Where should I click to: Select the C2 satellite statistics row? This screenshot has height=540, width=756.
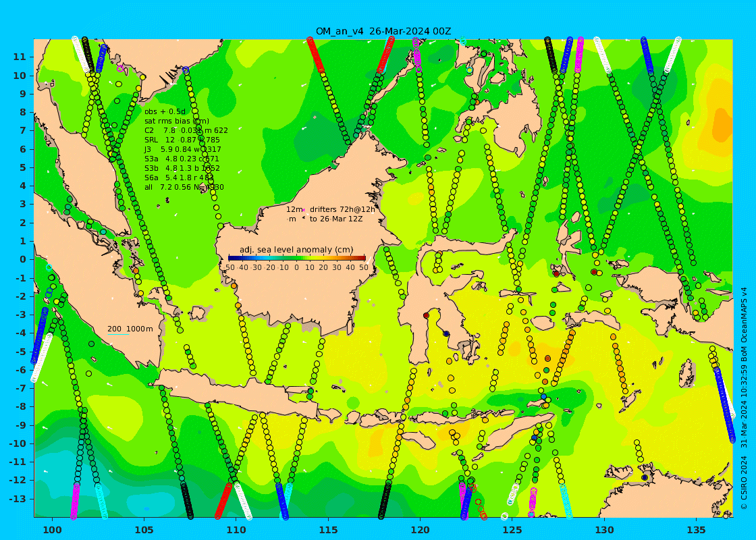(x=186, y=130)
